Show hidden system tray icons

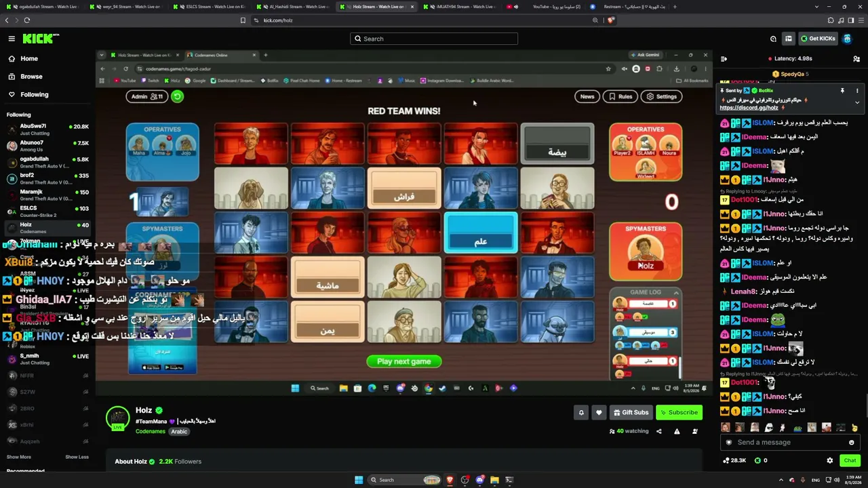(x=781, y=480)
